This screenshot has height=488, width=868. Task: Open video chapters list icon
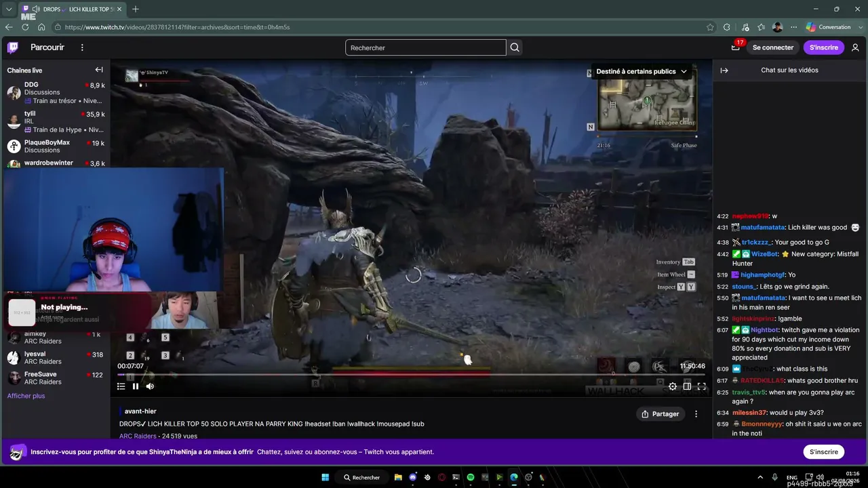(121, 386)
